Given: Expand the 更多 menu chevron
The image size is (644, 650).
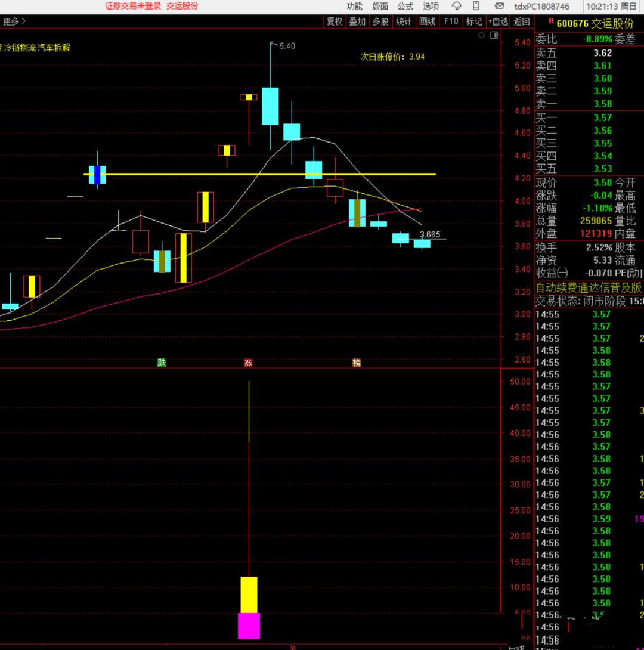Looking at the screenshot, I should (x=23, y=21).
